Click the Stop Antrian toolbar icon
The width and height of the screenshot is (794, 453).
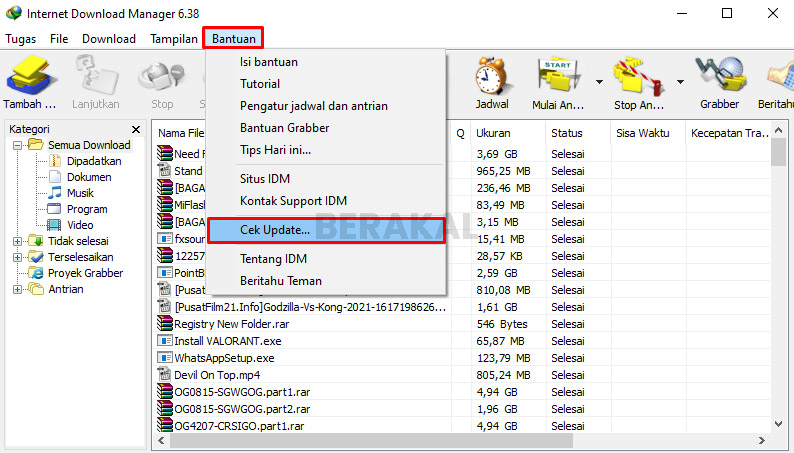click(x=638, y=76)
